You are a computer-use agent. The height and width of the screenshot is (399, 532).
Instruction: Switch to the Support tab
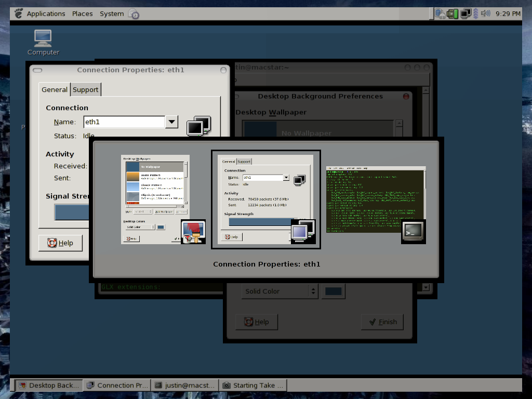(85, 89)
